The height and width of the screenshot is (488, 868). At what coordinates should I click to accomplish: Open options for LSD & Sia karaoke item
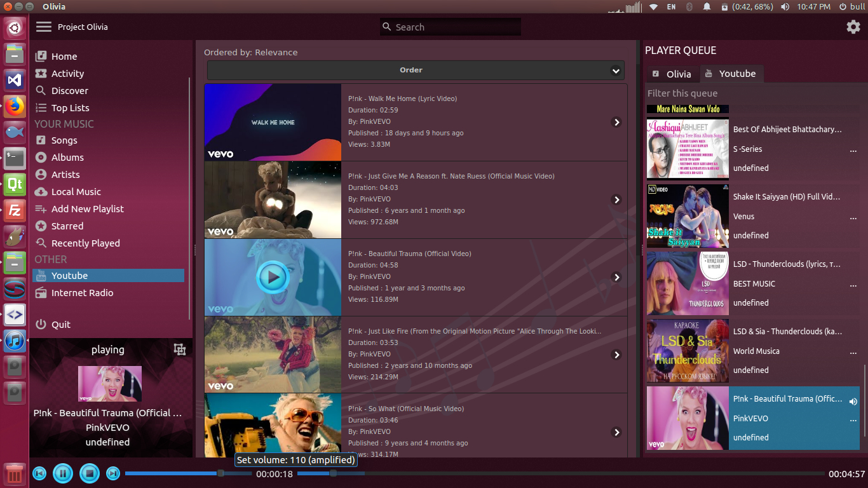[853, 353]
